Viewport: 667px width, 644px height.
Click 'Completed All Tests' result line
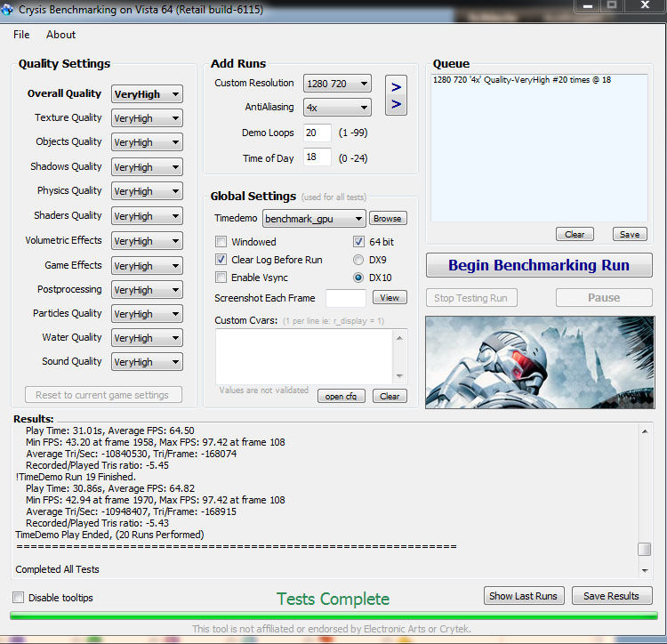tap(58, 569)
